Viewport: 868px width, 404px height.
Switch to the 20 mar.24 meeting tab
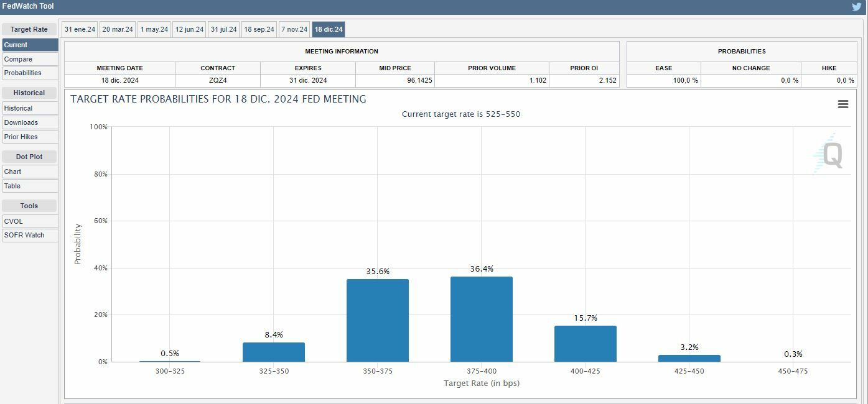118,29
